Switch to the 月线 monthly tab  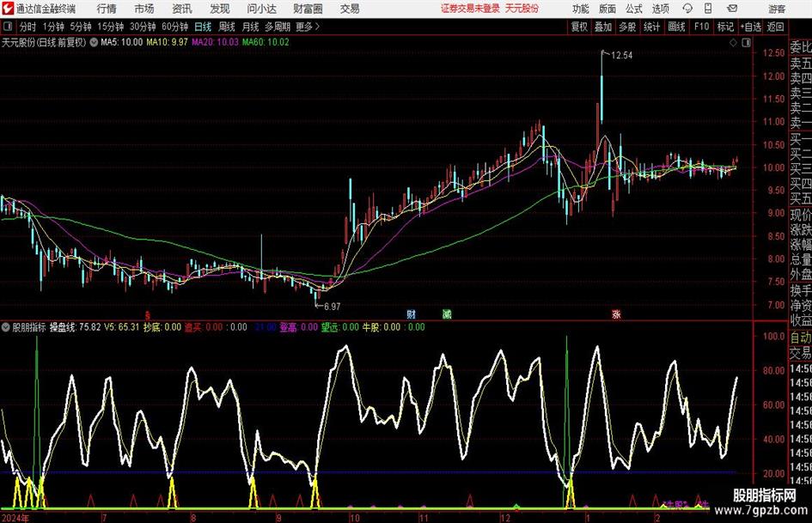251,27
